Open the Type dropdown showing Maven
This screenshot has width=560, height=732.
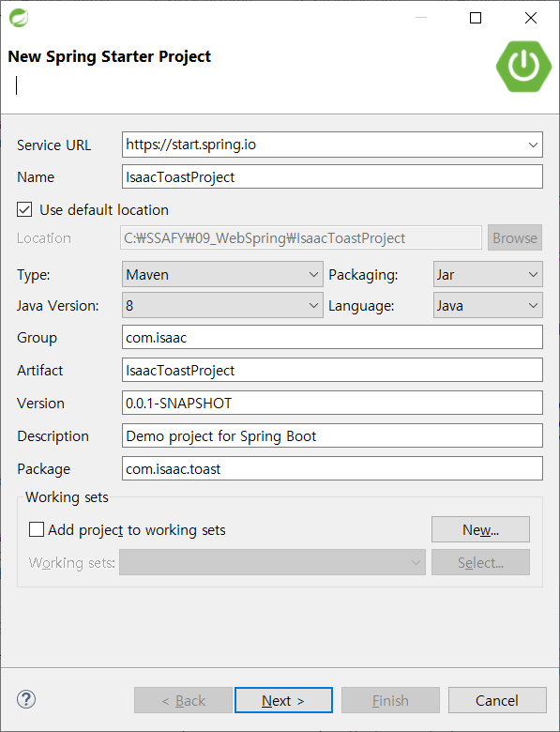(222, 274)
